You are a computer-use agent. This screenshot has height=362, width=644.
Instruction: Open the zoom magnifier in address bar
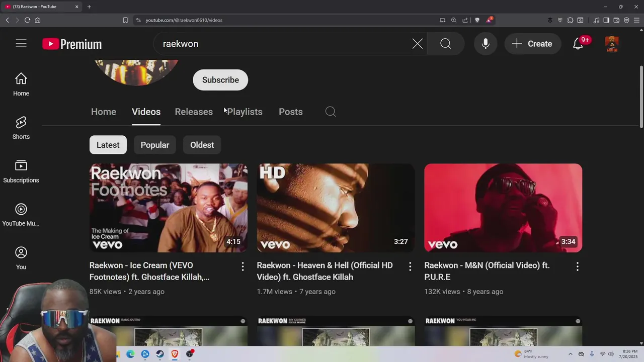click(454, 20)
